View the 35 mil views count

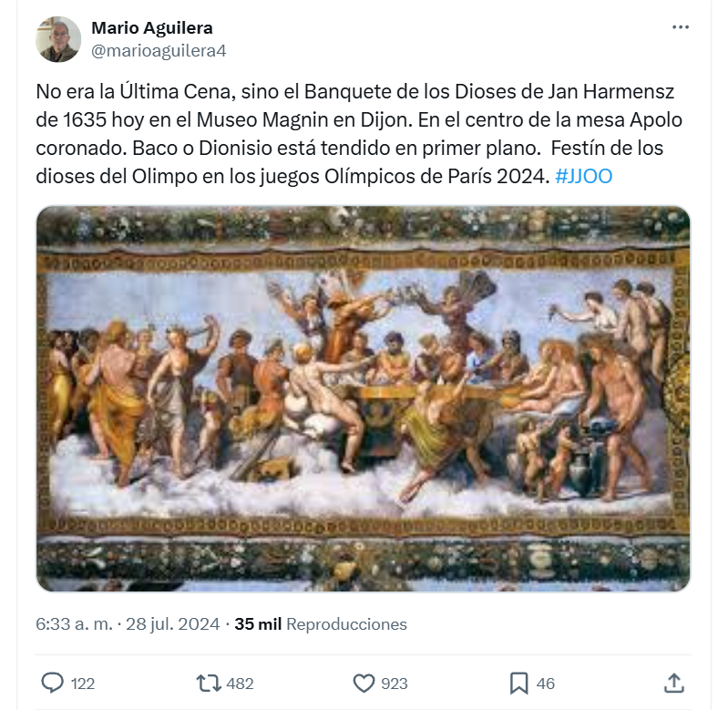pos(258,624)
